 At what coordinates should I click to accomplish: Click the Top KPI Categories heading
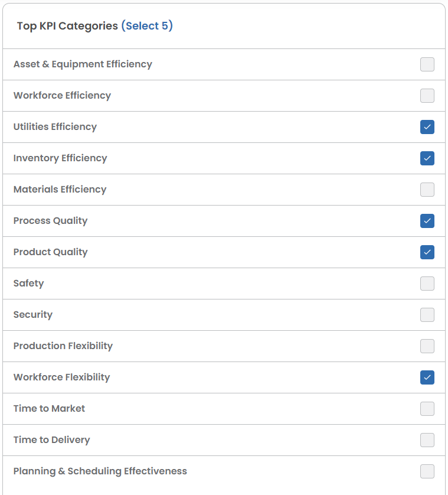point(67,26)
